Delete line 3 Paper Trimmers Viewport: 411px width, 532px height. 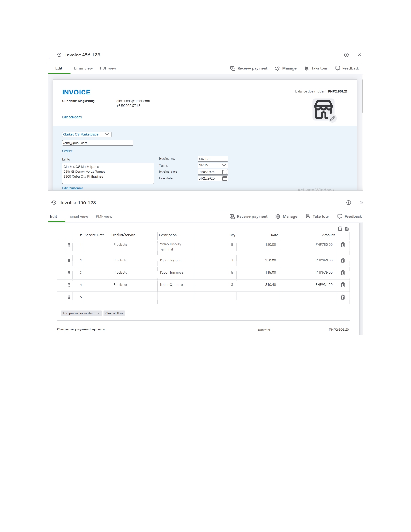pyautogui.click(x=343, y=272)
